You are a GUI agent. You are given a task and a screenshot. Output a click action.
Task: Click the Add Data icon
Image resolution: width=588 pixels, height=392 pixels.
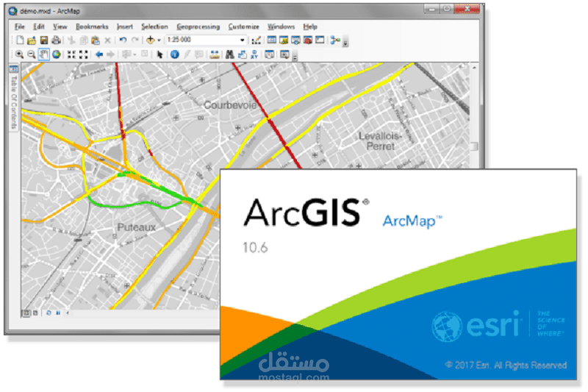[151, 40]
